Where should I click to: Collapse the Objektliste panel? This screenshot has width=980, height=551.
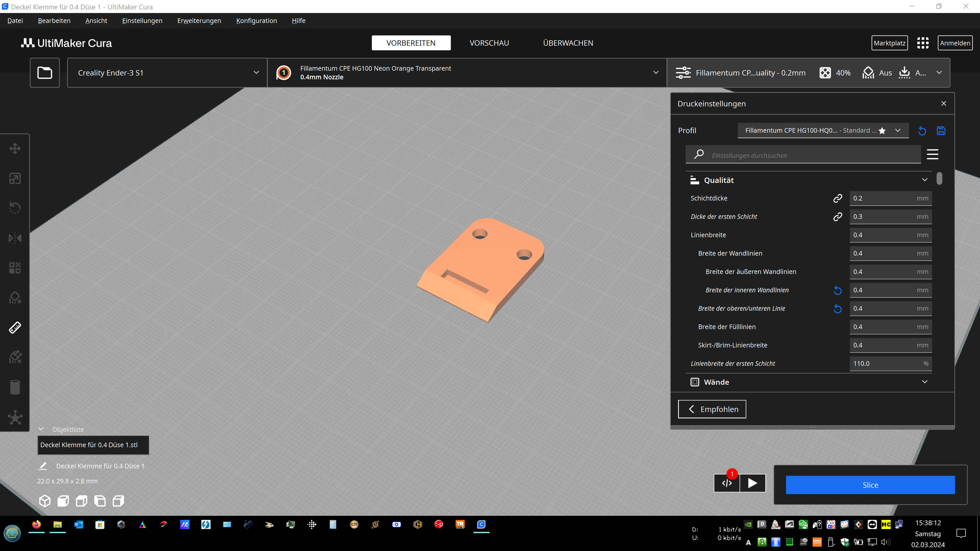61,429
